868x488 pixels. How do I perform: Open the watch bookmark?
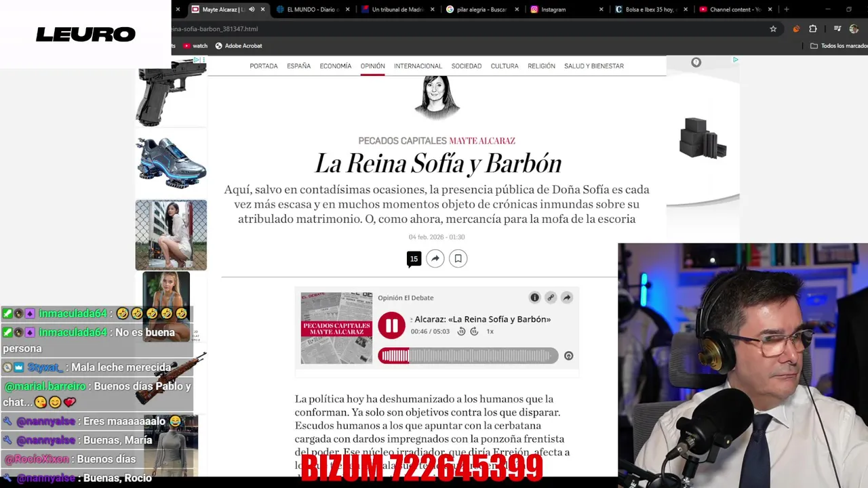point(195,45)
